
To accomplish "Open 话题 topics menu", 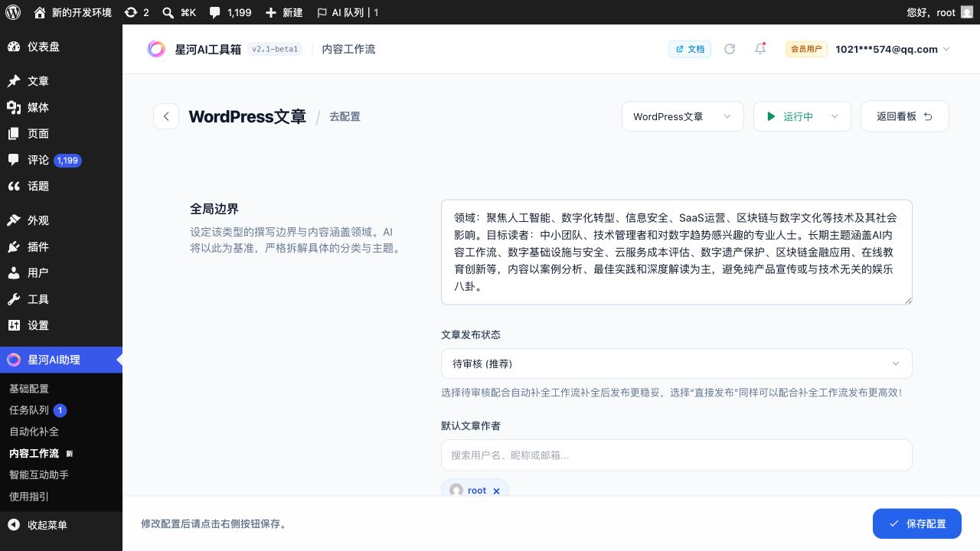I will click(61, 186).
